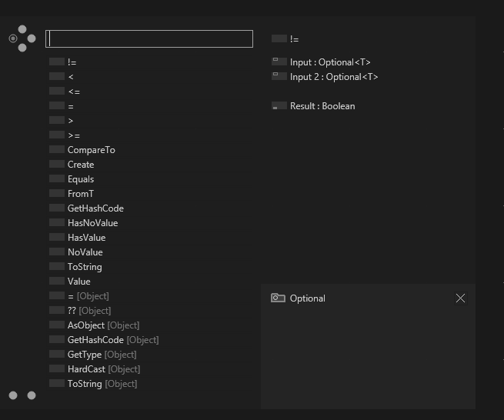This screenshot has height=420, width=504.
Task: Pick the NoValue node
Action: (85, 252)
